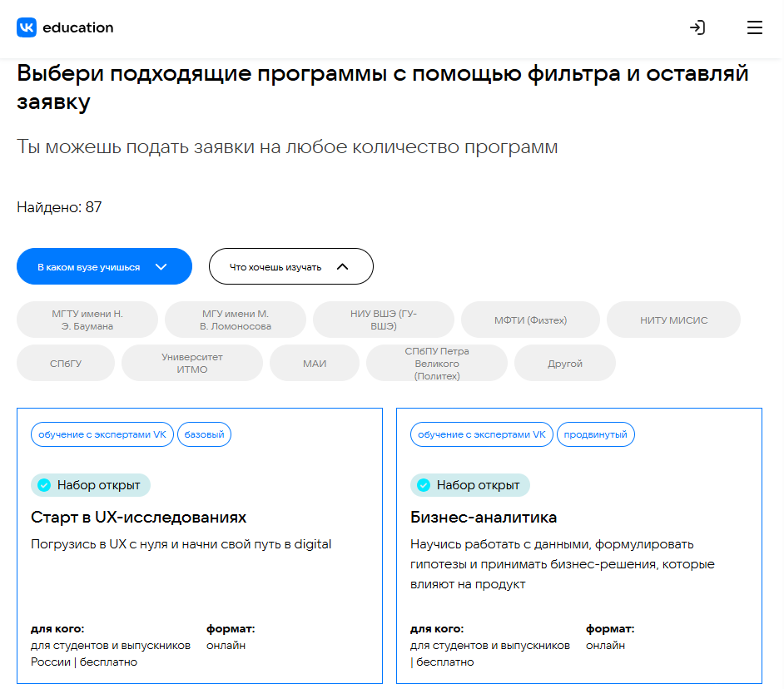Select the 'МАИ' university chip
This screenshot has height=689, width=784.
click(x=315, y=364)
